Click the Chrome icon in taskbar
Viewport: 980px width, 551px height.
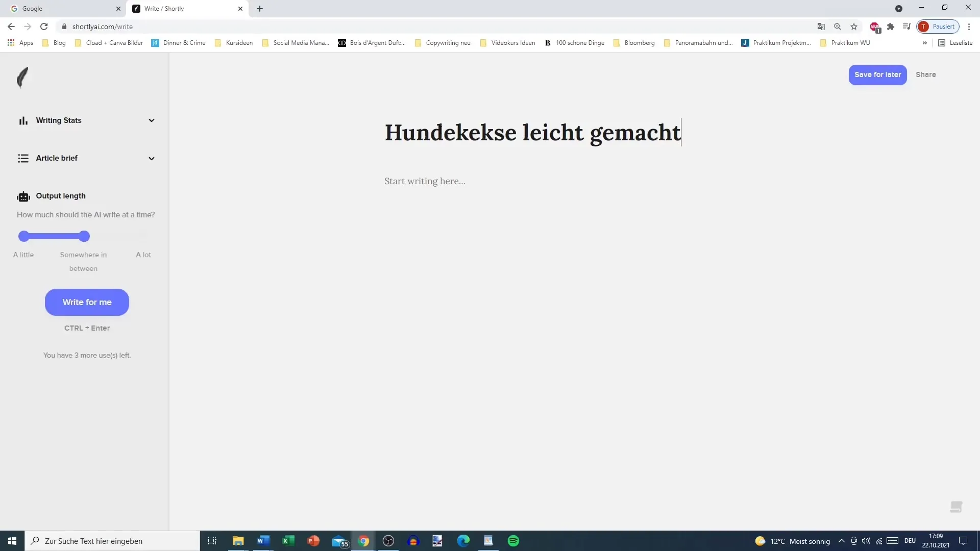tap(363, 540)
